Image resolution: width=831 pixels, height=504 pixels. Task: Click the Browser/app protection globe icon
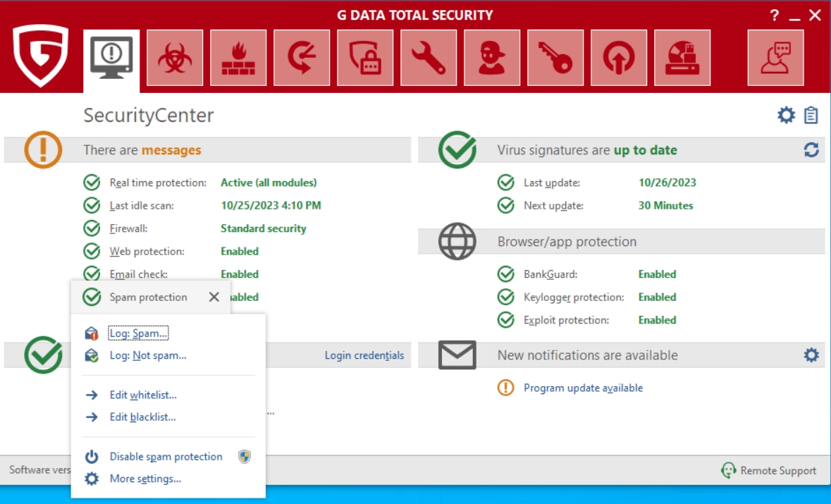(457, 241)
